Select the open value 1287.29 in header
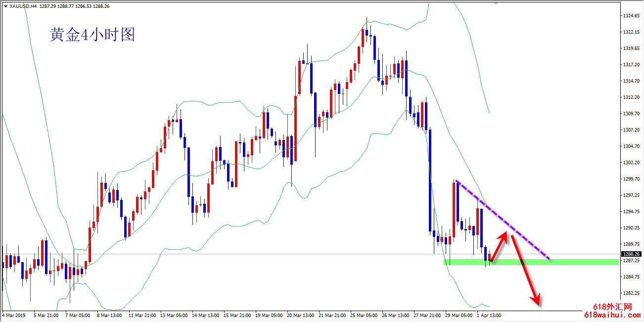Viewport: 644px width, 322px height. click(47, 6)
